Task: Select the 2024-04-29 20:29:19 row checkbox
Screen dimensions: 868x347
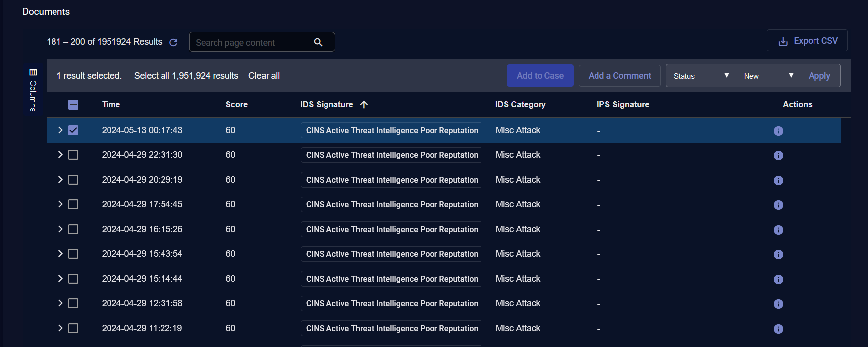Action: [73, 180]
